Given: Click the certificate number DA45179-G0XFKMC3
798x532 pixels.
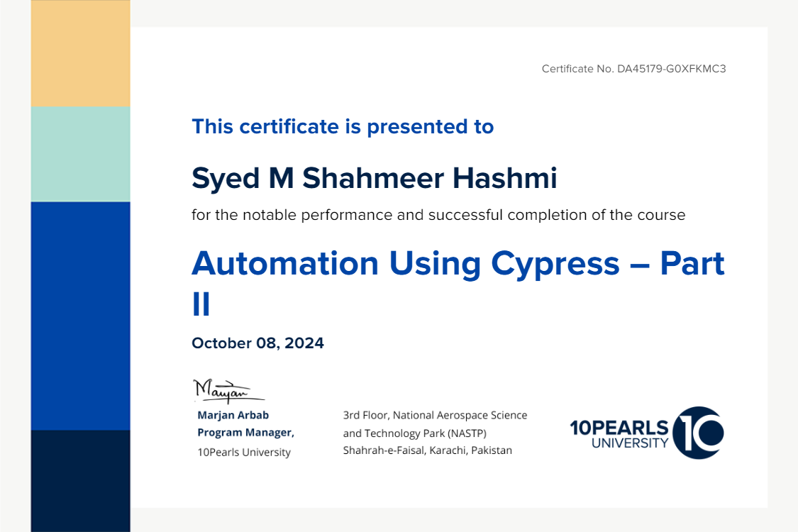Looking at the screenshot, I should (671, 69).
